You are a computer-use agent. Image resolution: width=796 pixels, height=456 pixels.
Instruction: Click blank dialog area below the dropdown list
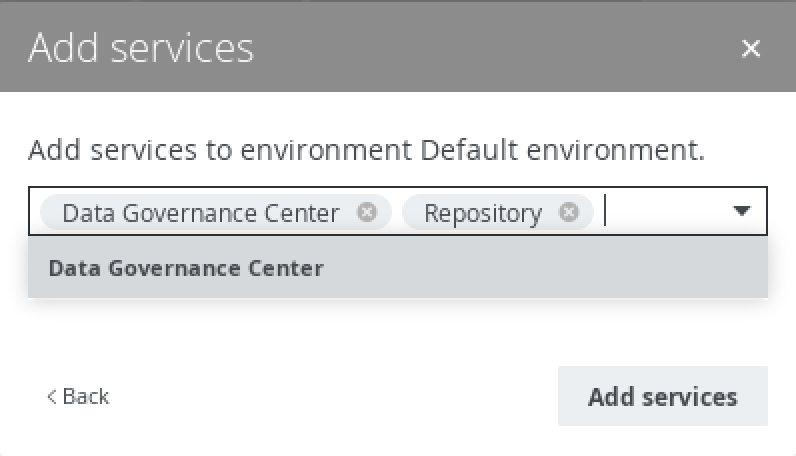[400, 330]
